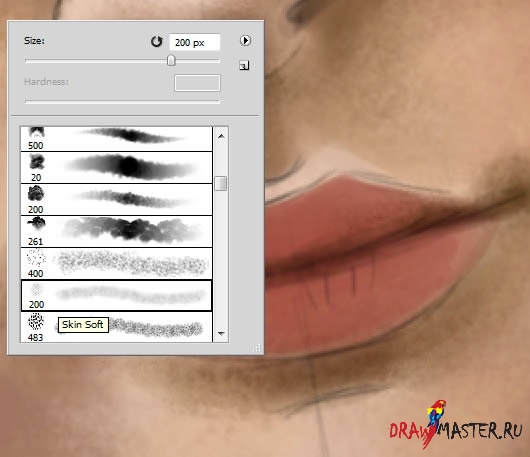Click the create new preset icon

tap(244, 65)
